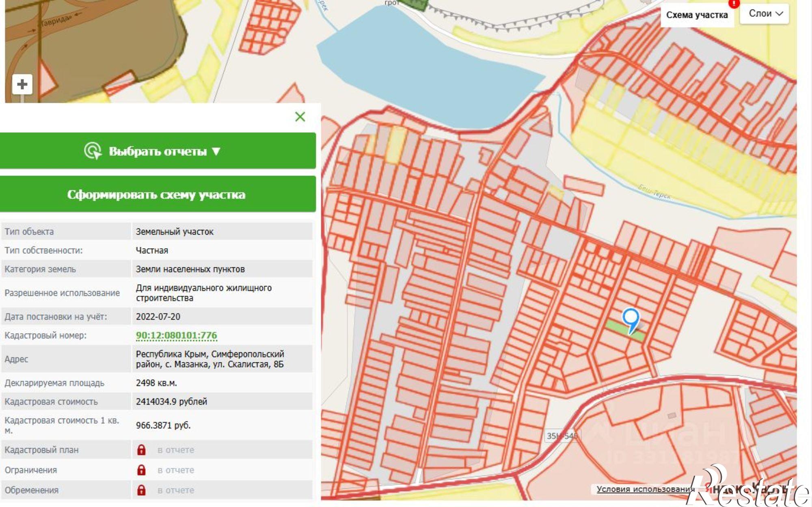Open the Выбрать отчеты dropdown
812x507 pixels.
pyautogui.click(x=158, y=151)
